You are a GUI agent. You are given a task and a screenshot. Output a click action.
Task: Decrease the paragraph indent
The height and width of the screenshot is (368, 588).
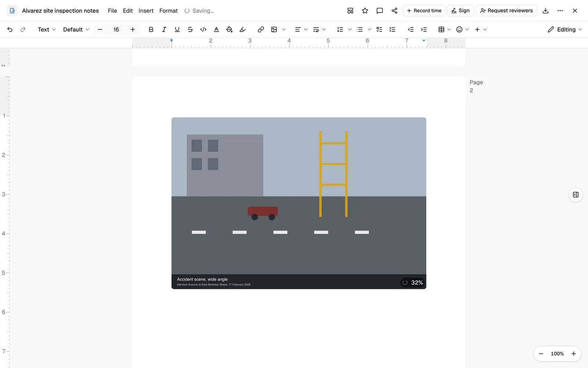coord(411,29)
